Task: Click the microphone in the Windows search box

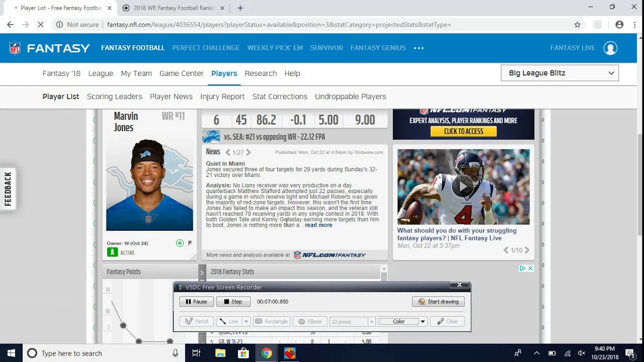Action: (x=175, y=353)
